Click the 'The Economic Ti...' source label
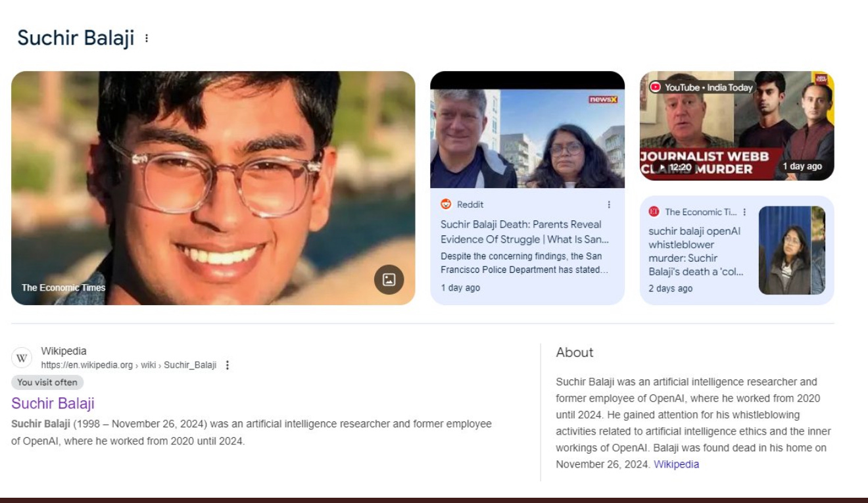This screenshot has width=868, height=503. 701,212
